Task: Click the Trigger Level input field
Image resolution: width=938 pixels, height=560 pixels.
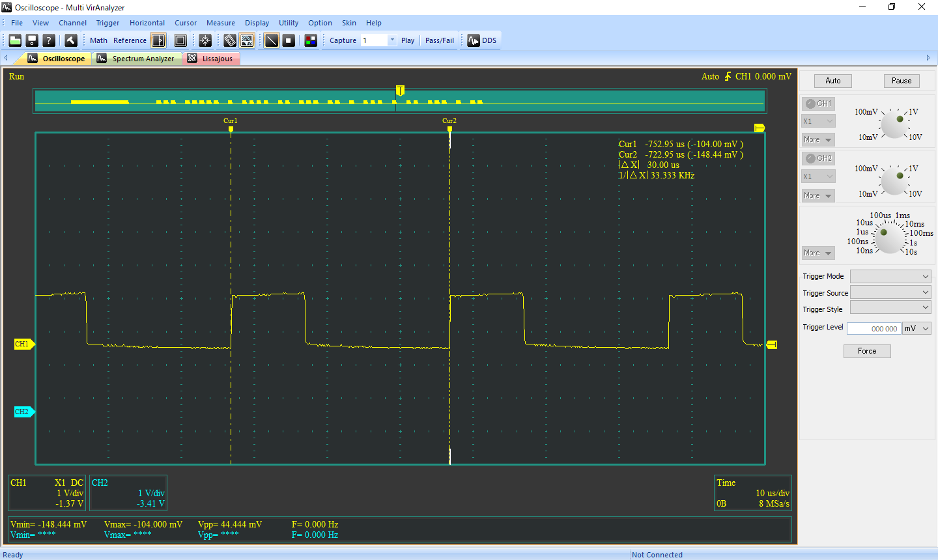Action: (x=874, y=329)
